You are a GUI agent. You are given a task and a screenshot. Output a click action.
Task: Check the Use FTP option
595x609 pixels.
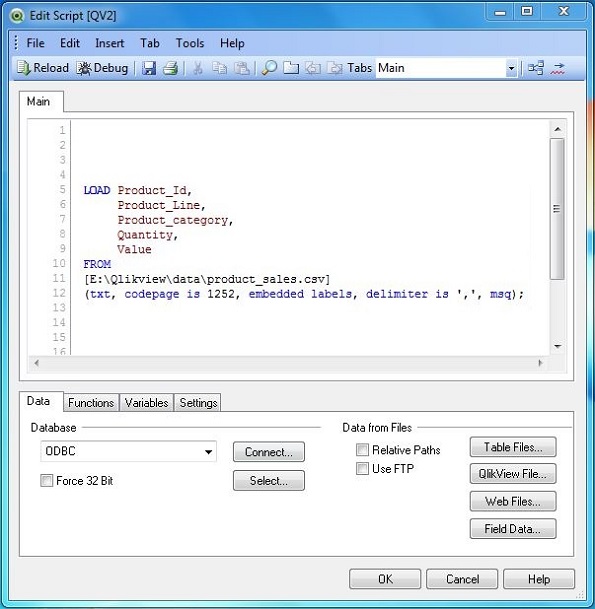coord(362,468)
